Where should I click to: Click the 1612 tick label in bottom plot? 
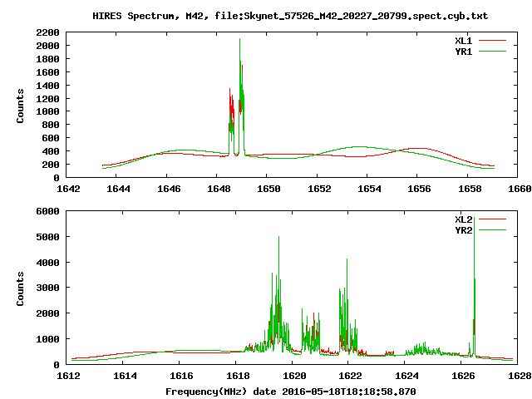68,376
